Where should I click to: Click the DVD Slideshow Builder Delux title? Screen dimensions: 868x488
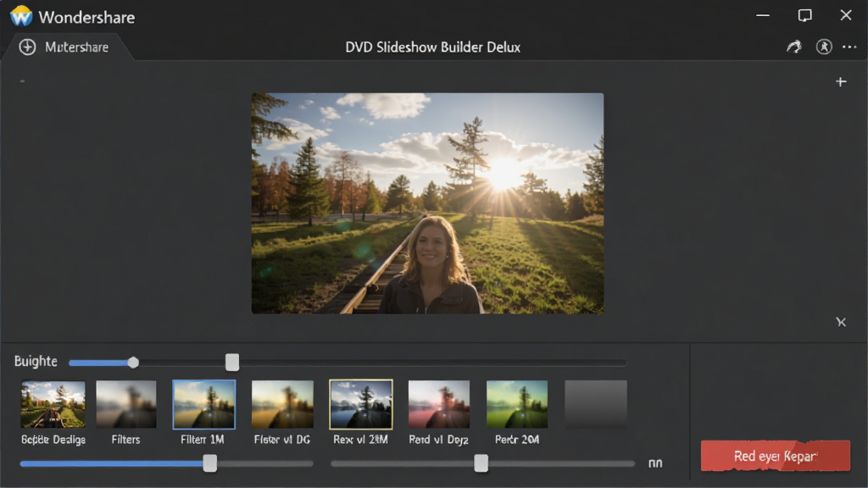coord(433,47)
